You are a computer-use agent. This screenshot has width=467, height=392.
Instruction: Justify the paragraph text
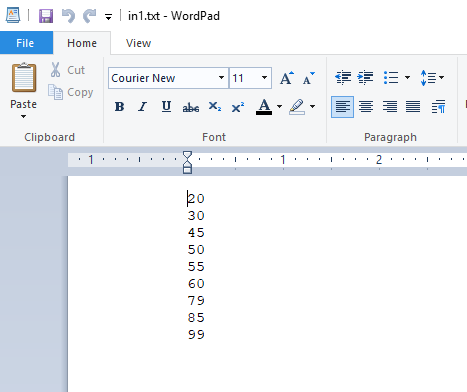pos(413,107)
